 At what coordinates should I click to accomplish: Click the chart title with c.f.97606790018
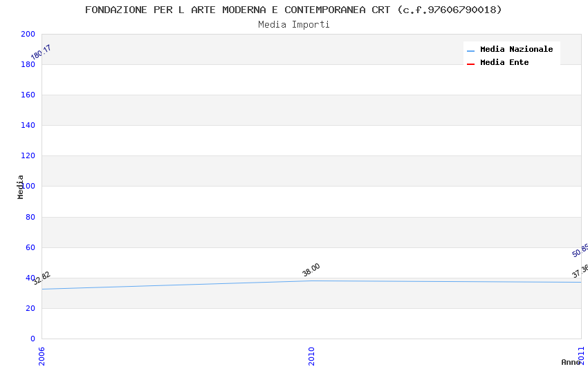tap(293, 10)
